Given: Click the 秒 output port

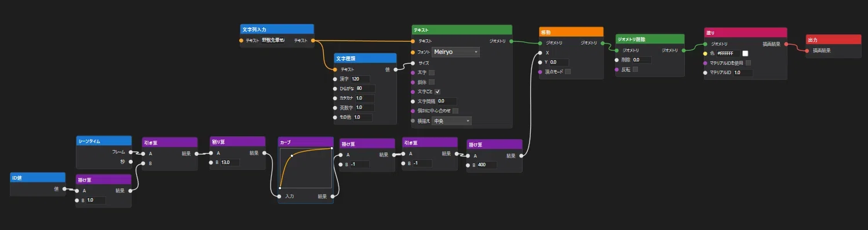Looking at the screenshot, I should pos(130,162).
